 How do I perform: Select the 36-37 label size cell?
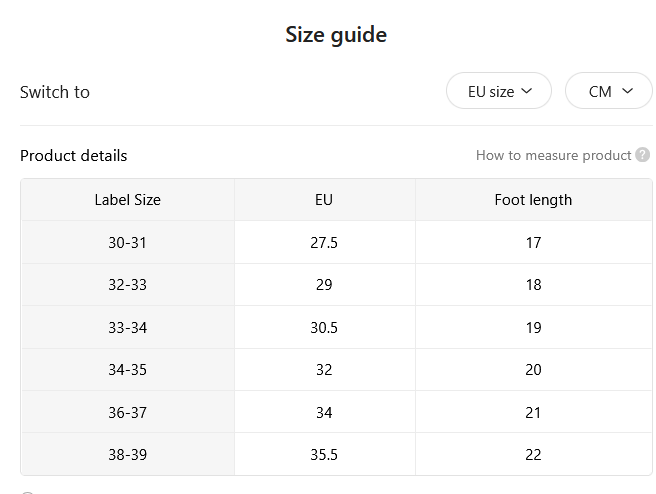click(x=128, y=412)
